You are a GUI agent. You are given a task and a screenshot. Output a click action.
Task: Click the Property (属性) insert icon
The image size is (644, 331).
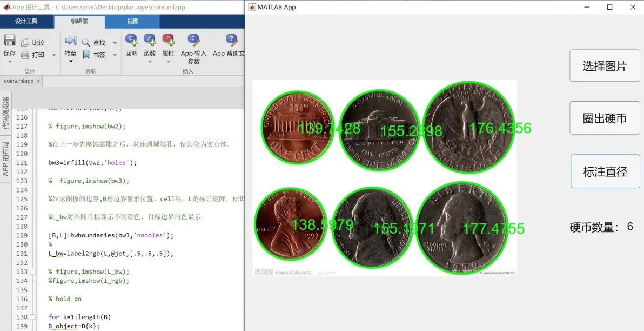click(169, 40)
